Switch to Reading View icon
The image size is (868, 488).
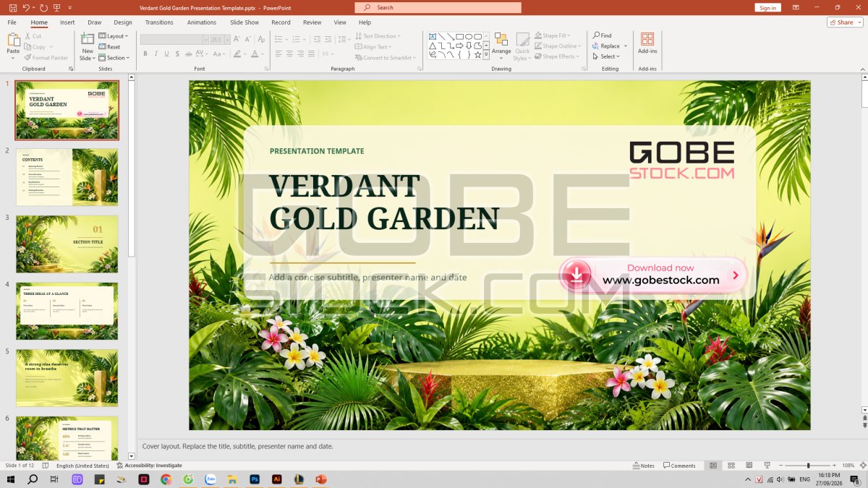pos(749,466)
